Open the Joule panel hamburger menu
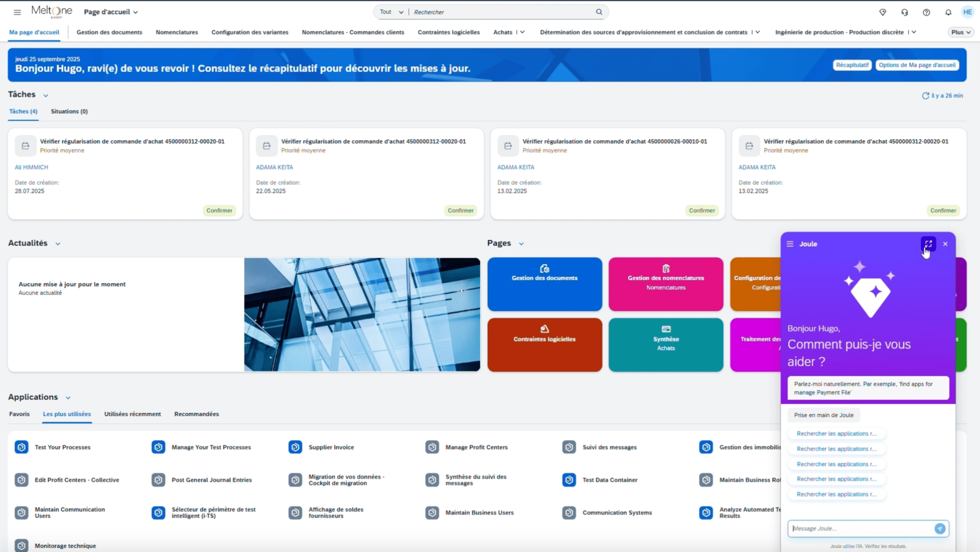The image size is (980, 552). pos(790,244)
